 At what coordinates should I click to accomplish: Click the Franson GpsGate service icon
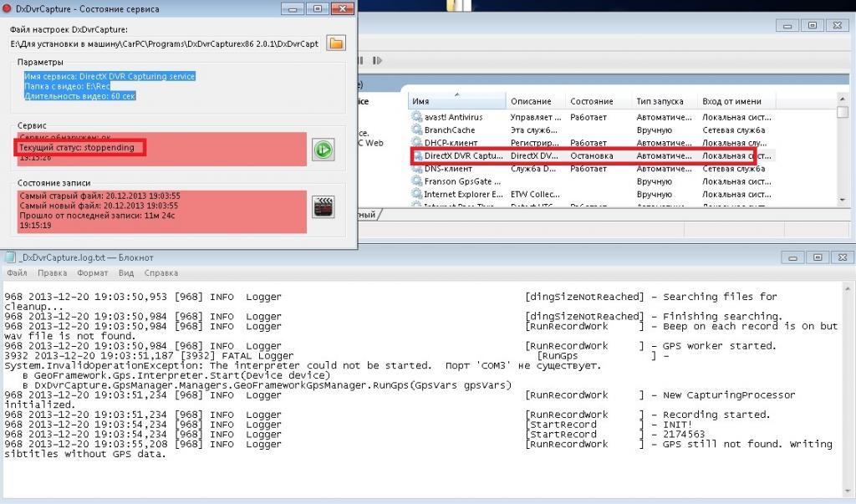417,181
